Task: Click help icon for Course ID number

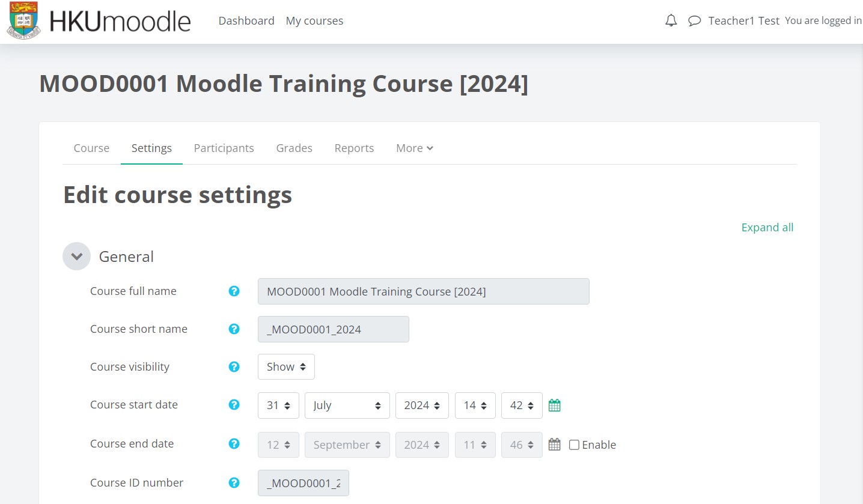Action: tap(234, 483)
